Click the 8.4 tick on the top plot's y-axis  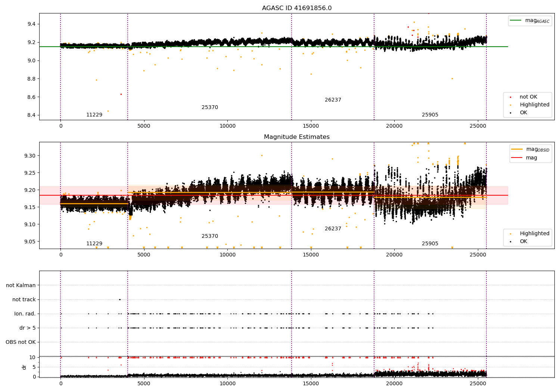31,115
